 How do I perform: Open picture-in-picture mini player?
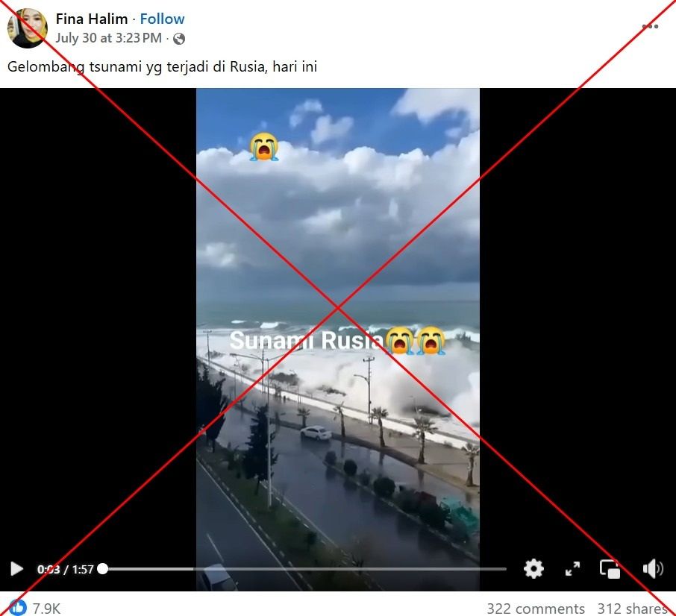[610, 568]
